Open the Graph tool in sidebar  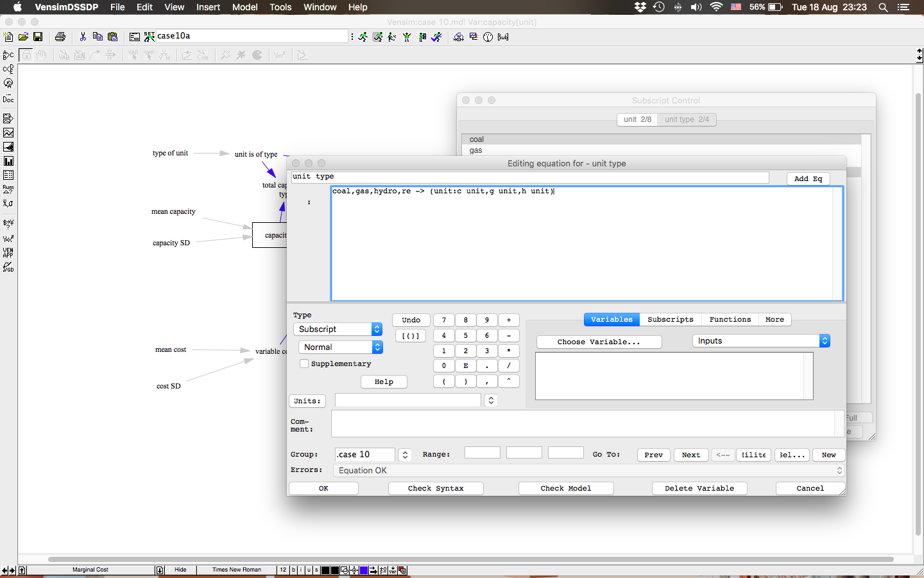pyautogui.click(x=8, y=132)
